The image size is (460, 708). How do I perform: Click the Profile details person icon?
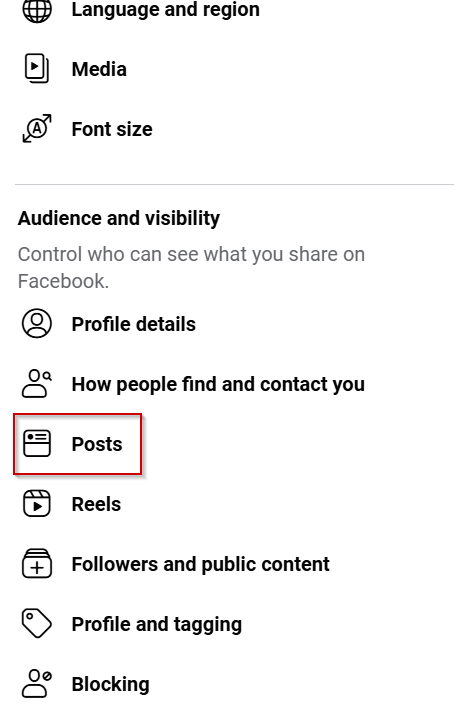point(37,324)
